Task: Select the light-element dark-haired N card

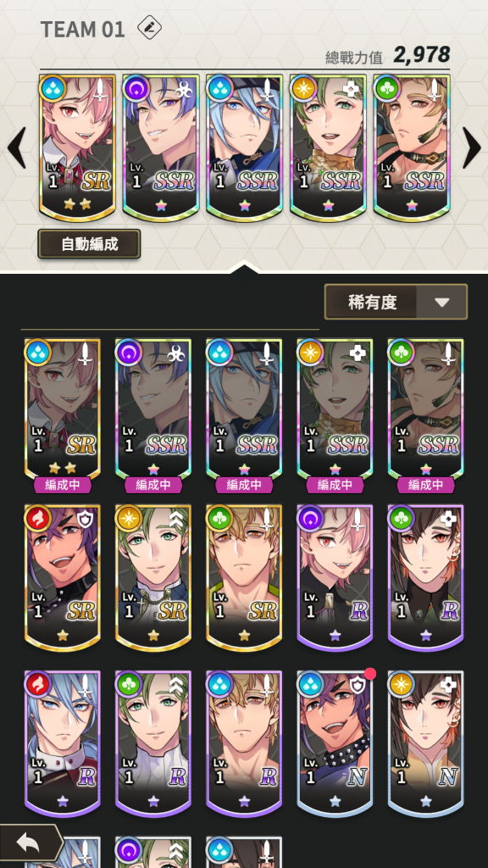Action: point(425,744)
